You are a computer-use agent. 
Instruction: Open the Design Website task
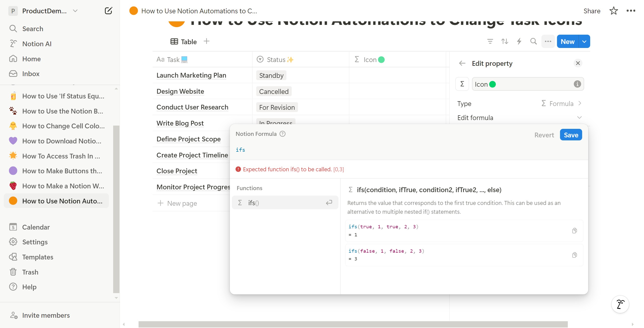(180, 91)
